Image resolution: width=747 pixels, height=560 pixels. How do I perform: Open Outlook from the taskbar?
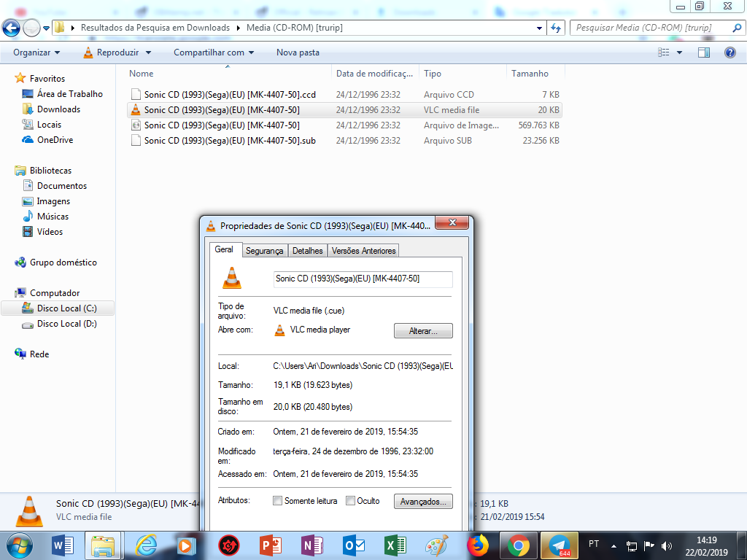coord(354,545)
